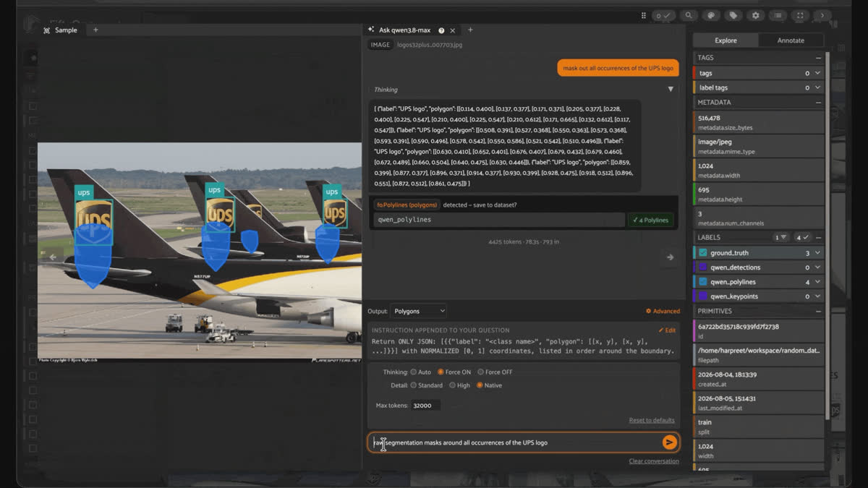Open the color palette settings icon
Viewport: 868px width, 488px height.
pyautogui.click(x=711, y=15)
